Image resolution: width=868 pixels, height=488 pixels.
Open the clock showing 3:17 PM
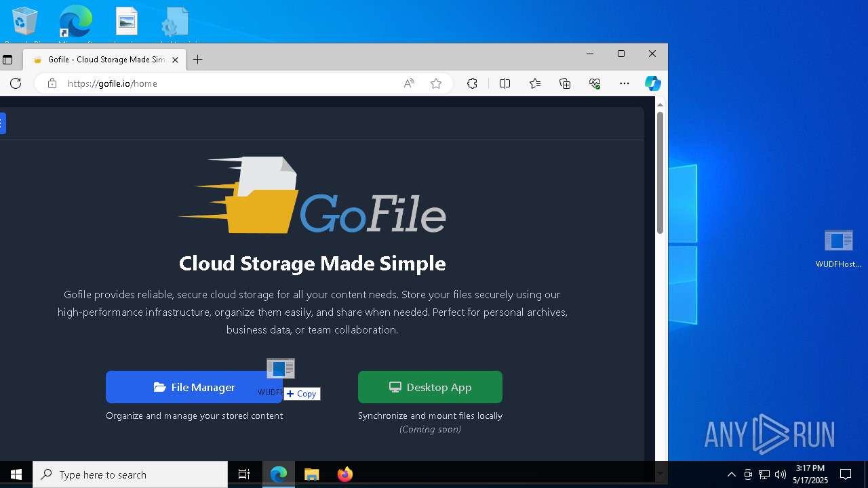810,474
